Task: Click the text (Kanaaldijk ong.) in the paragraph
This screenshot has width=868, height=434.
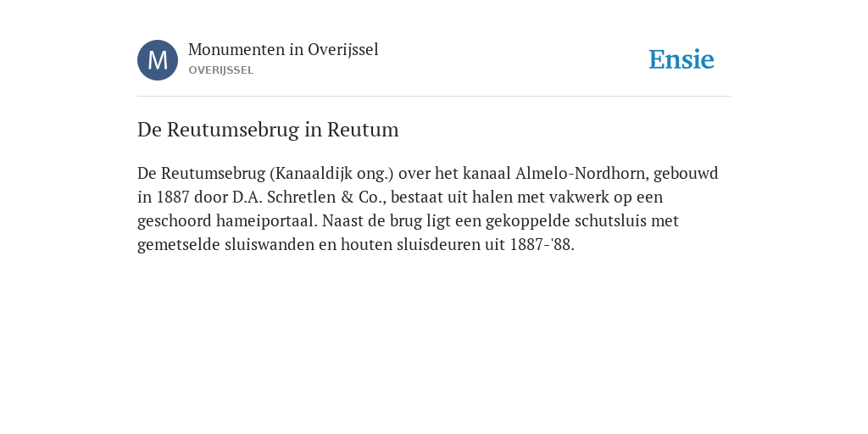Action: pos(331,174)
